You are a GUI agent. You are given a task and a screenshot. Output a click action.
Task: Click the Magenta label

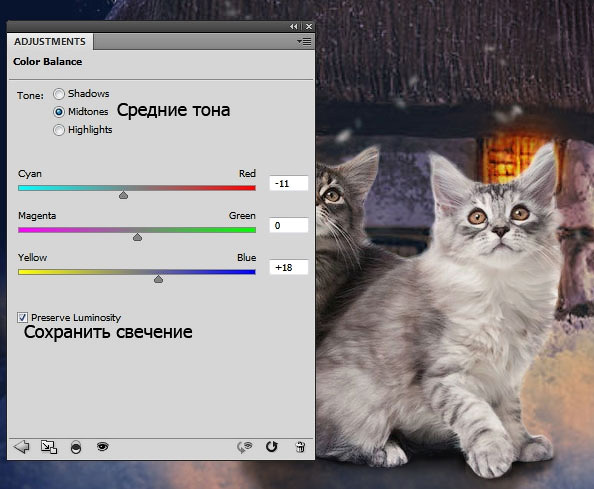point(37,216)
